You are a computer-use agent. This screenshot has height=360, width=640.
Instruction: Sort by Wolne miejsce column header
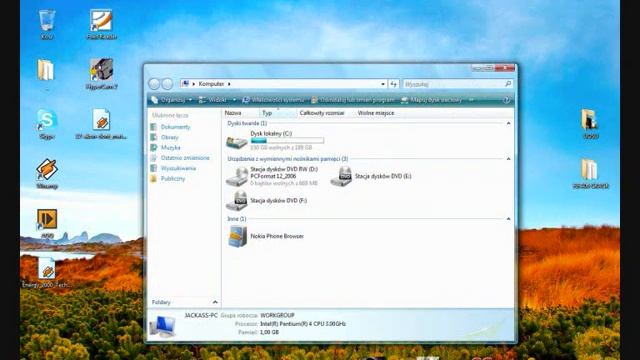tap(376, 113)
